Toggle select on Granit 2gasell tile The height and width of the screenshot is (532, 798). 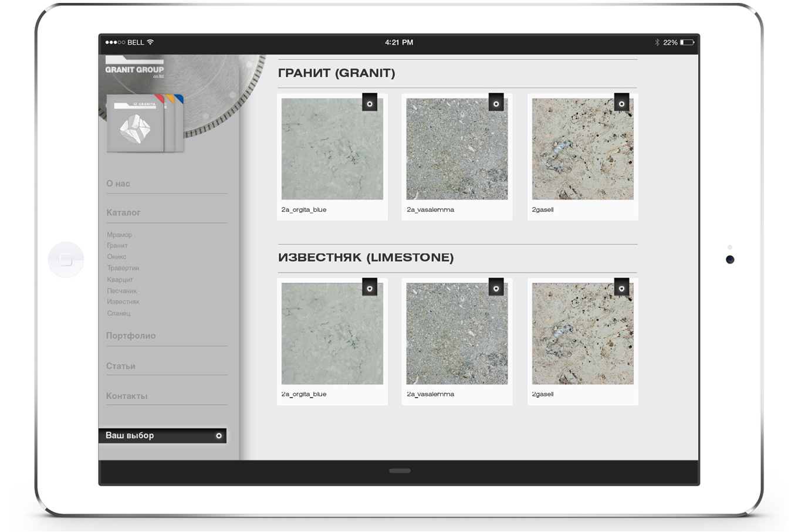tap(621, 103)
